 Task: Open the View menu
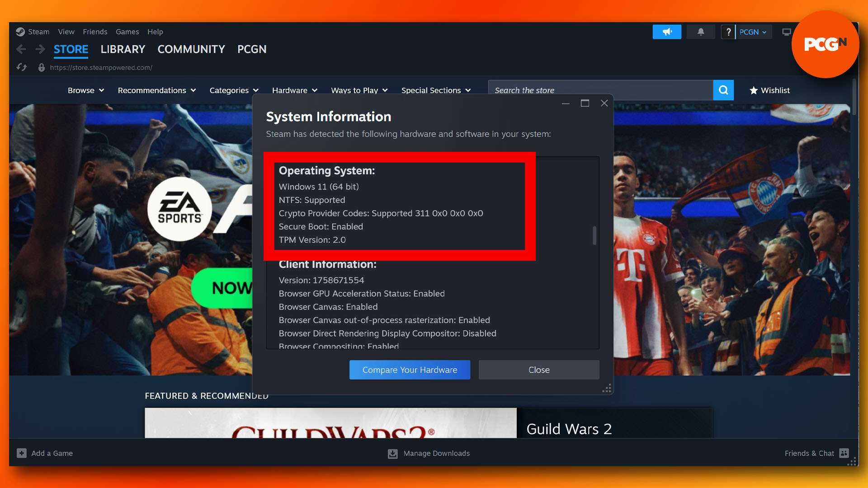click(66, 32)
